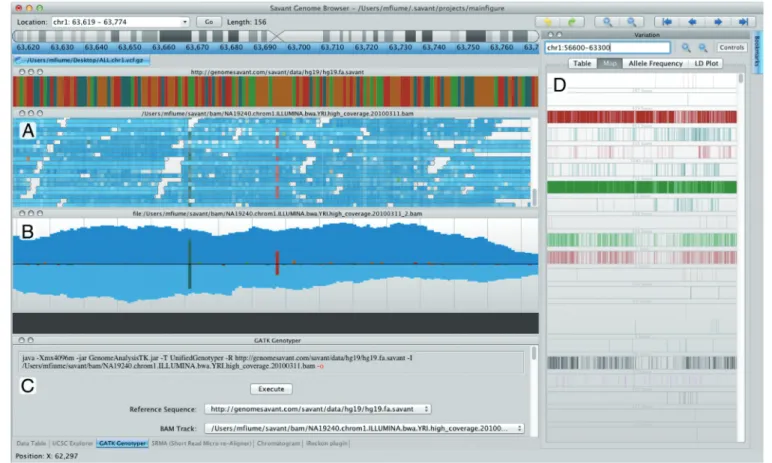Switch to the Map tab
772x463 pixels.
[610, 63]
